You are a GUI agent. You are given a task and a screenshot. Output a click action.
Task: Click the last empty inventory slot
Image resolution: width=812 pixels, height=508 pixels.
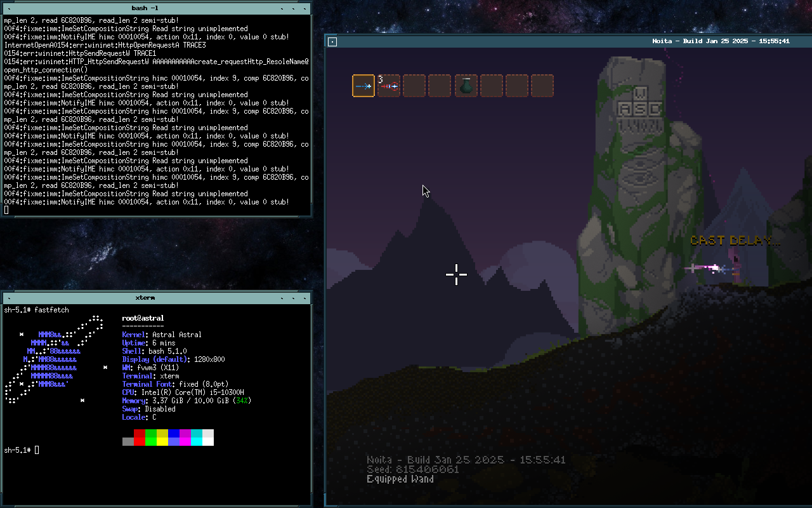[542, 86]
